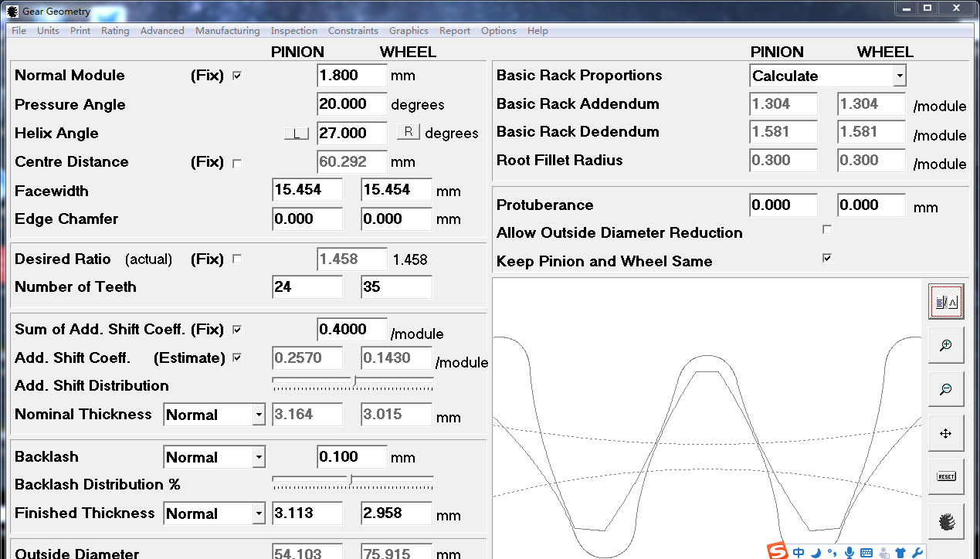Click the RESET view button
This screenshot has width=980, height=559.
(x=945, y=477)
